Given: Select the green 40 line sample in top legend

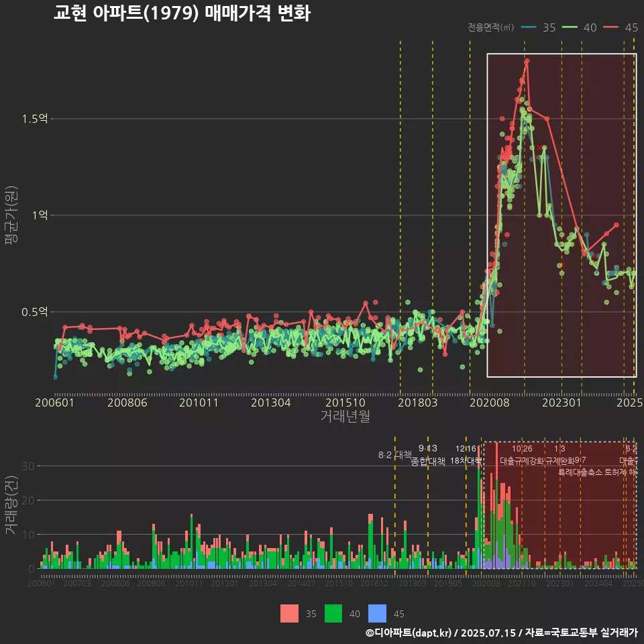Looking at the screenshot, I should 570,27.
